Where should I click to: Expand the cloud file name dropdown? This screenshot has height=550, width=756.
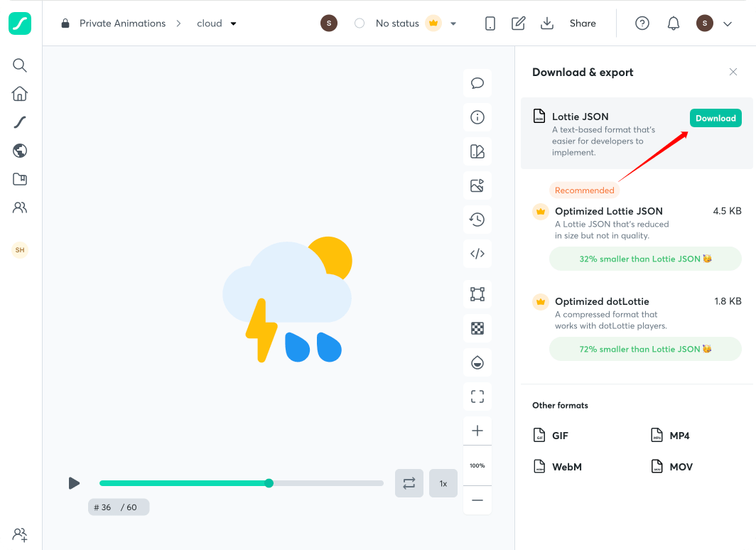point(233,23)
